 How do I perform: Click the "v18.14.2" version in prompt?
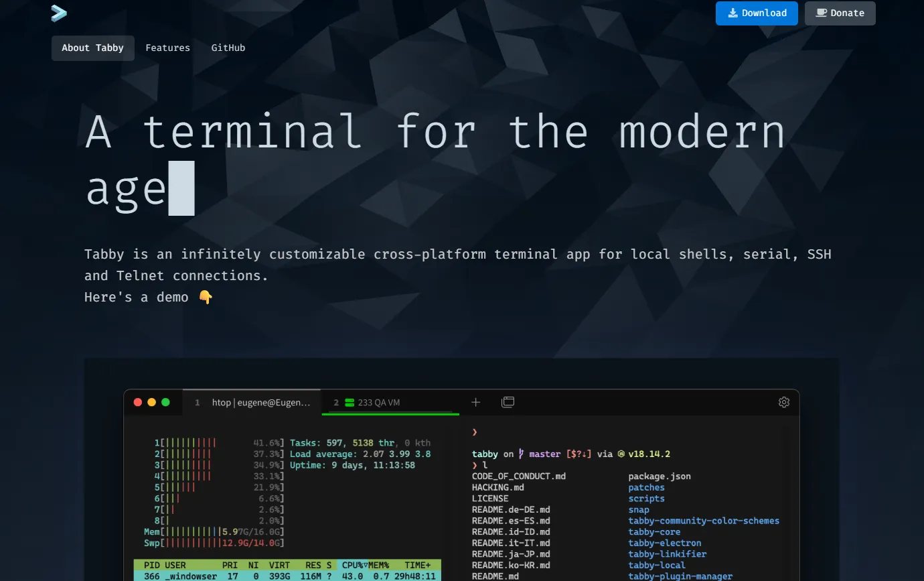[649, 454]
